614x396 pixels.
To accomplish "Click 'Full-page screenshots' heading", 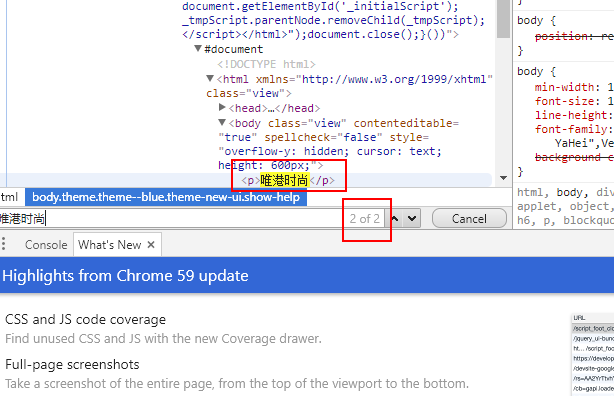I will click(x=72, y=365).
